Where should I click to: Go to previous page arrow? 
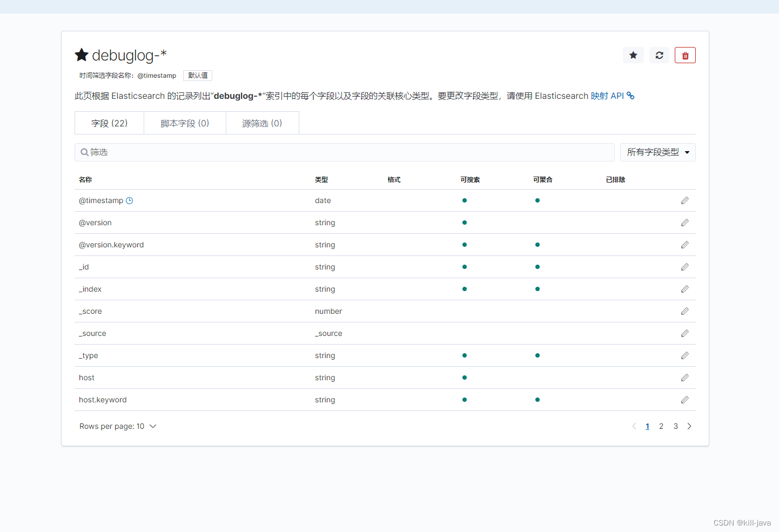pyautogui.click(x=634, y=426)
